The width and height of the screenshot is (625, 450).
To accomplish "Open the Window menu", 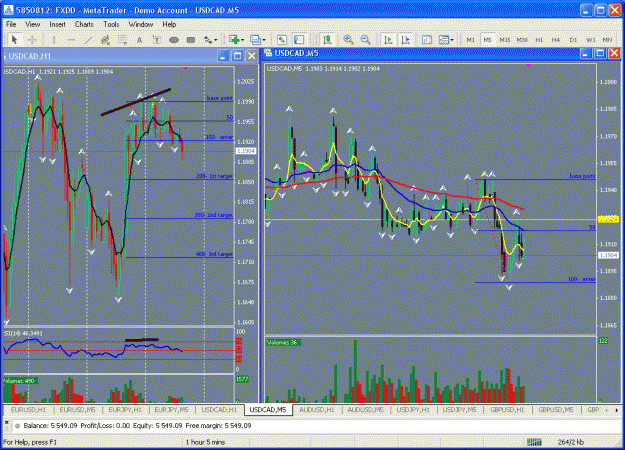I will pos(141,24).
